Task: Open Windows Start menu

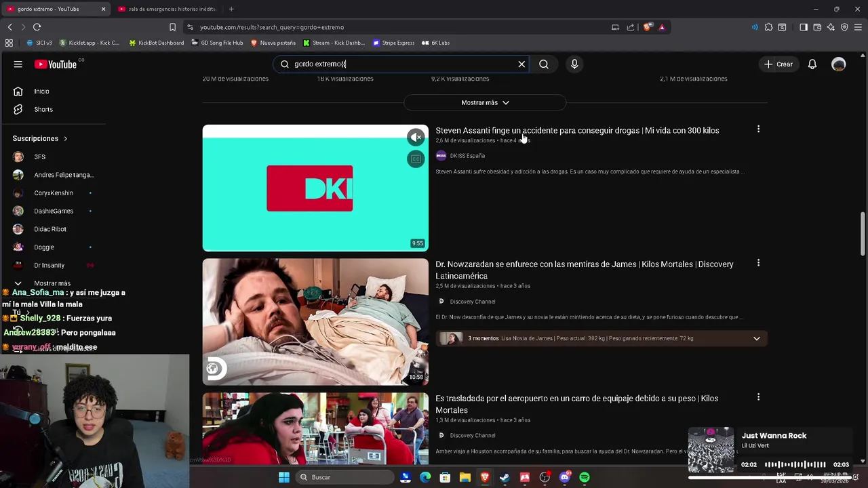Action: [x=284, y=477]
